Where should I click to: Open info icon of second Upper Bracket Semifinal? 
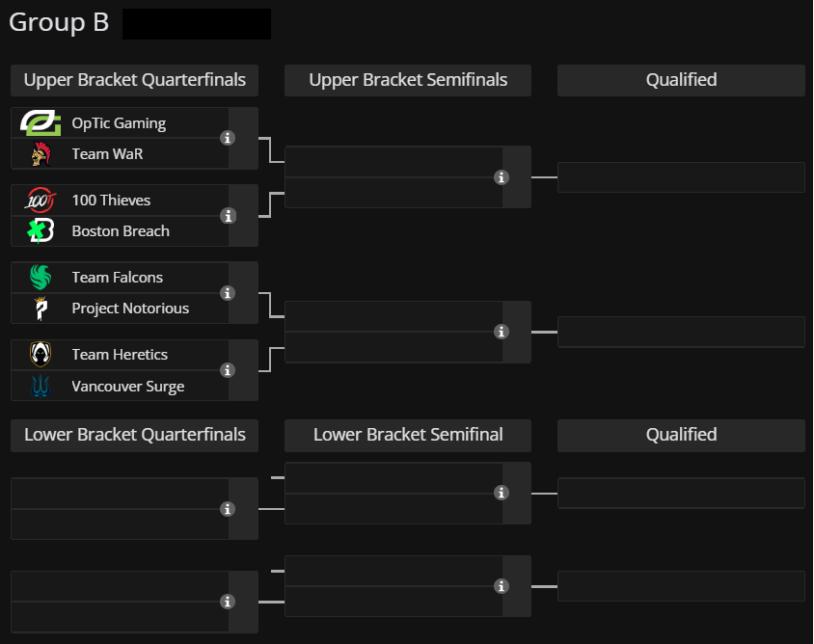[x=501, y=332]
